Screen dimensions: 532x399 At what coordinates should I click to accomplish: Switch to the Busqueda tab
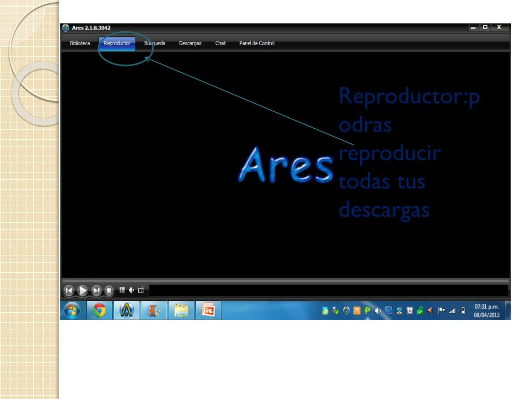point(155,44)
